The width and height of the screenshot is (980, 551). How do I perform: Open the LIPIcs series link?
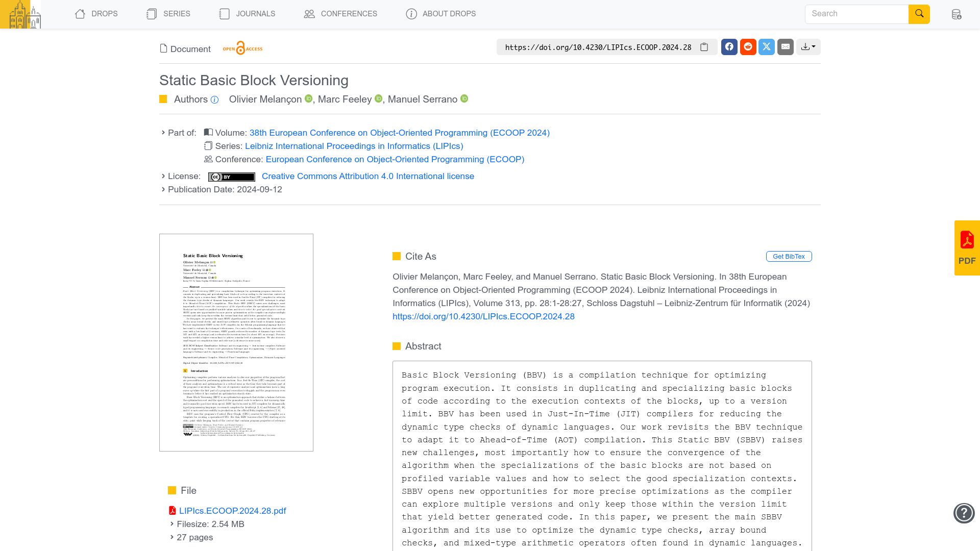pyautogui.click(x=354, y=146)
